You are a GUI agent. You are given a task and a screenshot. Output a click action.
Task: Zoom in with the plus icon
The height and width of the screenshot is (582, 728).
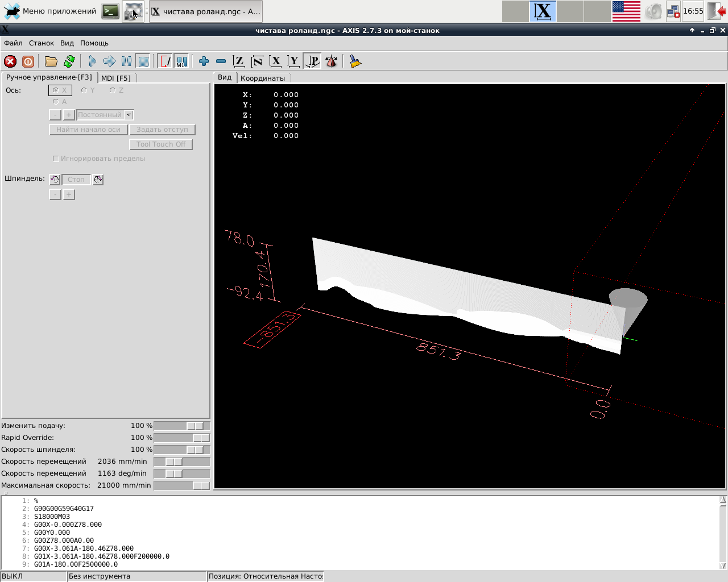point(204,61)
